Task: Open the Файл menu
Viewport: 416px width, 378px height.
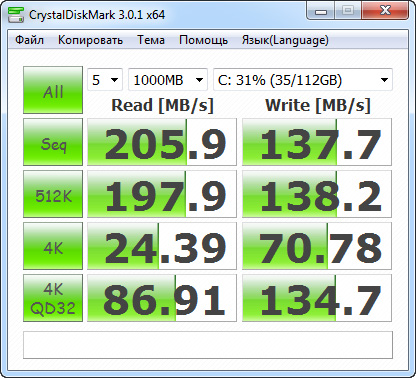Action: [x=29, y=40]
